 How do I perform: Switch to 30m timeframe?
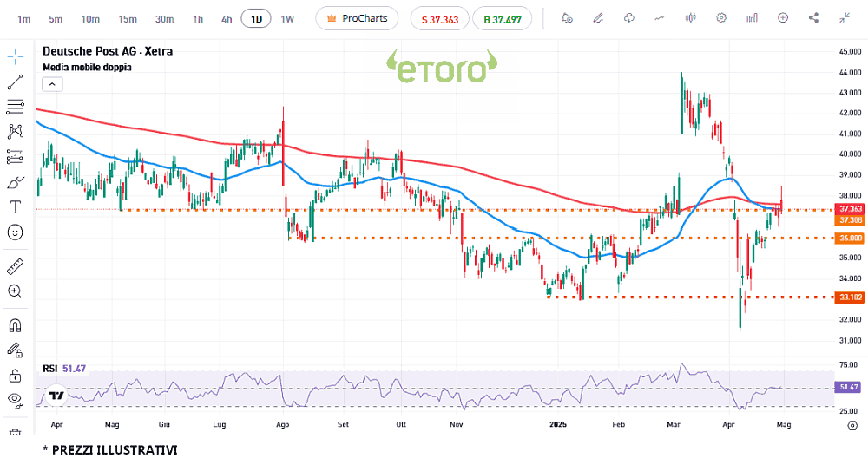click(164, 19)
